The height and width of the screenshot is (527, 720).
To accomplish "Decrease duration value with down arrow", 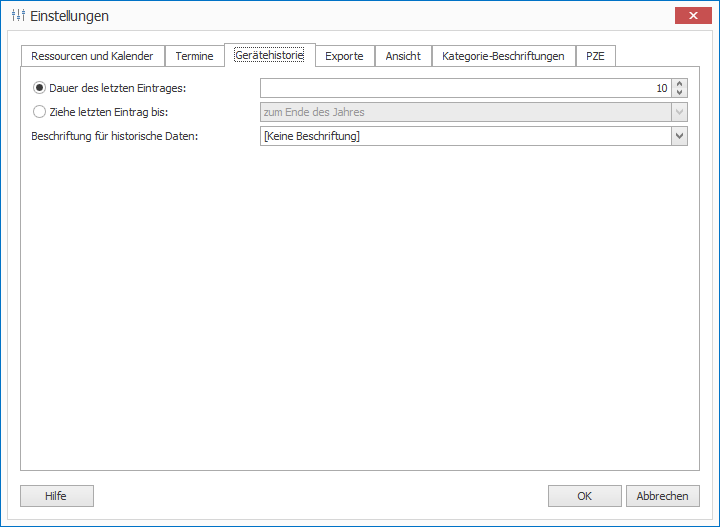I will click(x=680, y=93).
